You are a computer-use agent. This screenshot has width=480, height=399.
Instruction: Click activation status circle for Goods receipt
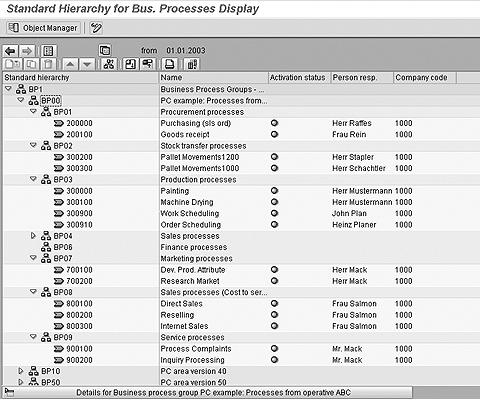[274, 134]
